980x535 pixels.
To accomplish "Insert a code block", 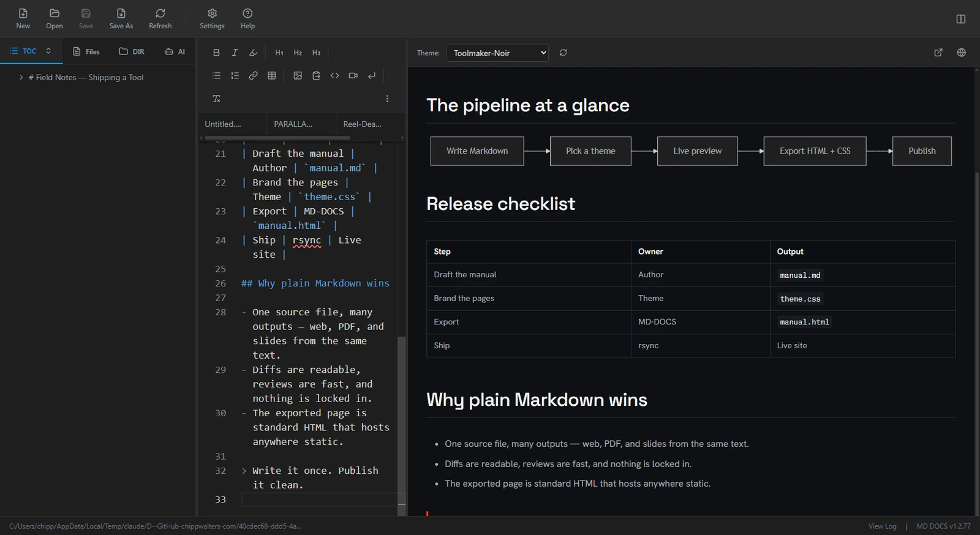I will coord(334,75).
